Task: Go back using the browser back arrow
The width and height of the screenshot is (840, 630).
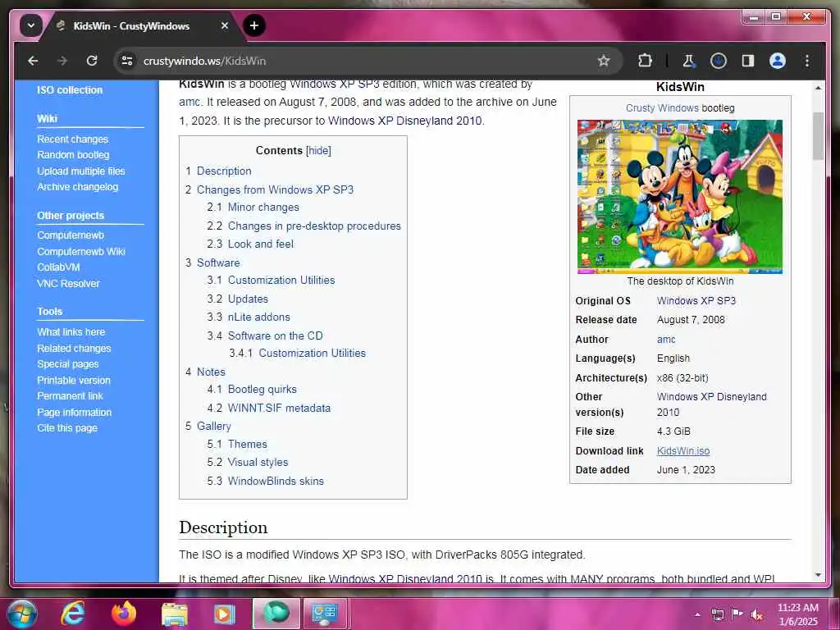Action: point(33,61)
